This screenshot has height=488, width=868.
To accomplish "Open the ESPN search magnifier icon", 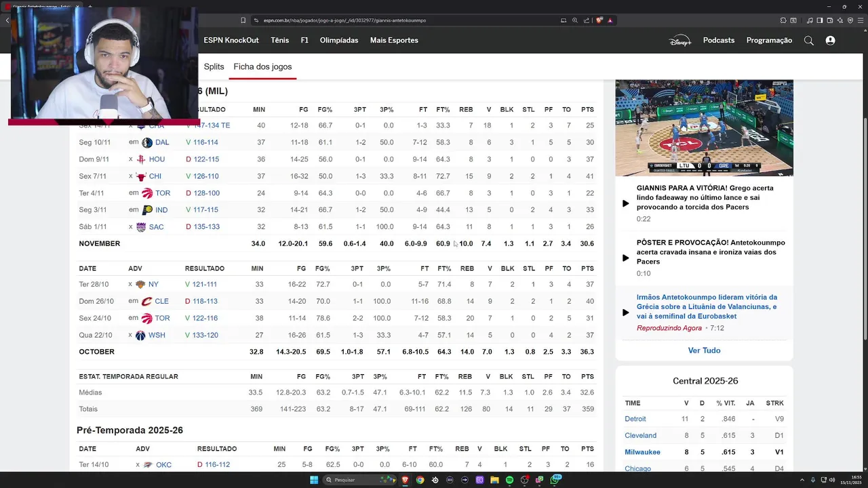I will point(808,41).
